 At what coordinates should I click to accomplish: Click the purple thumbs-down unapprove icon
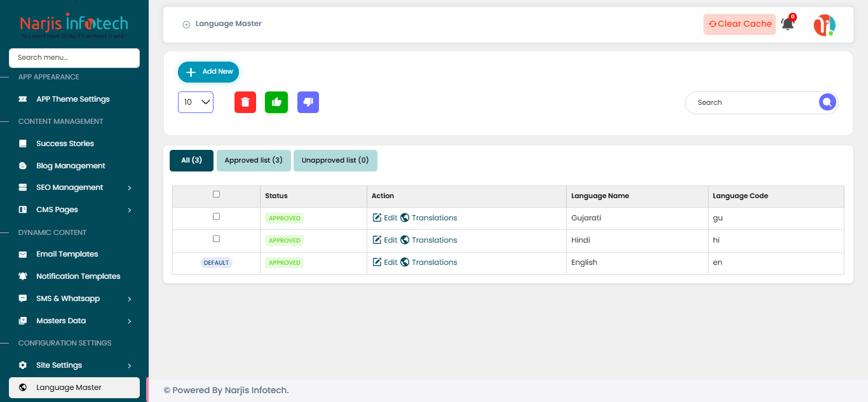(x=308, y=102)
